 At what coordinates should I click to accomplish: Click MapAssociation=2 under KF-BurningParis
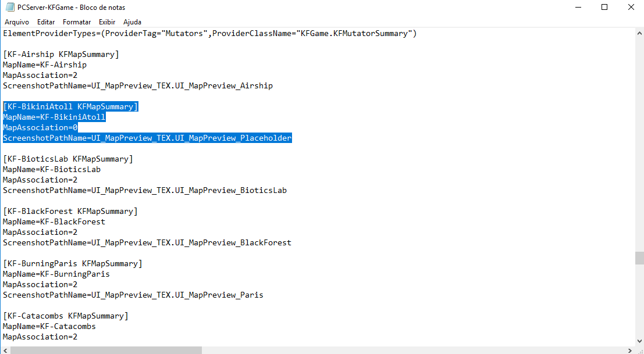click(x=40, y=284)
